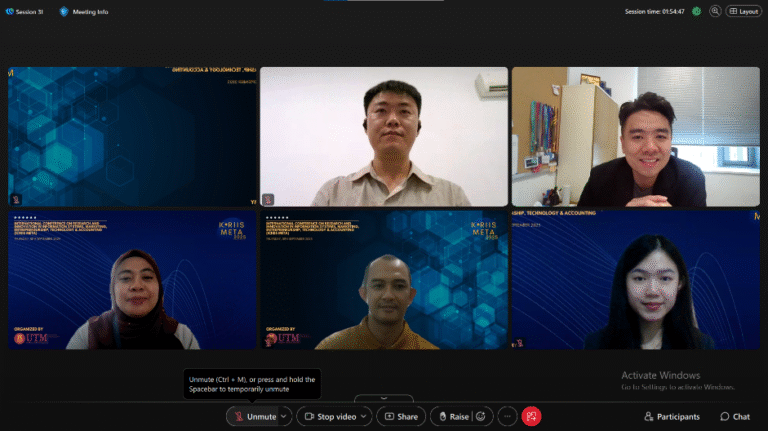This screenshot has width=768, height=431.
Task: Click muted mic icon on beige-shirt man tile
Action: tap(268, 199)
